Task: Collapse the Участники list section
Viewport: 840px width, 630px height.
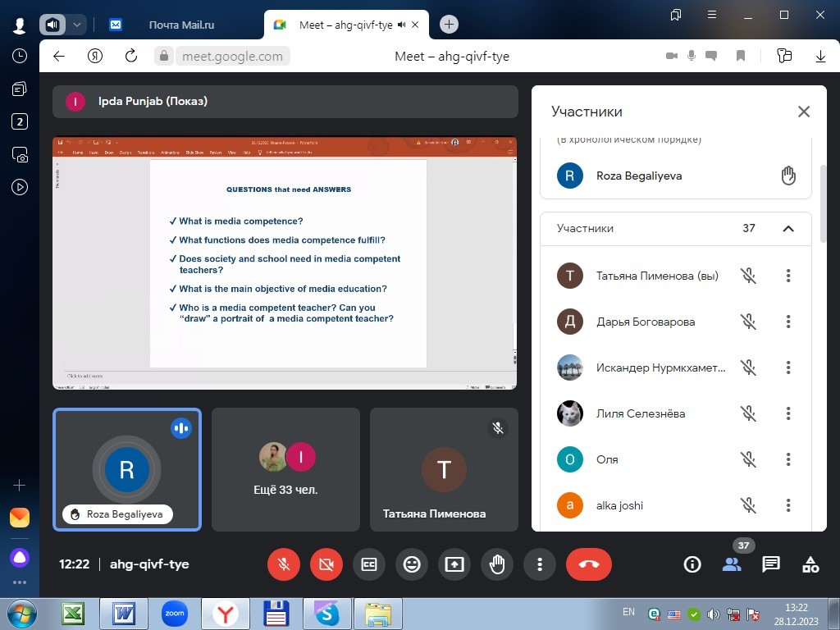Action: tap(788, 229)
